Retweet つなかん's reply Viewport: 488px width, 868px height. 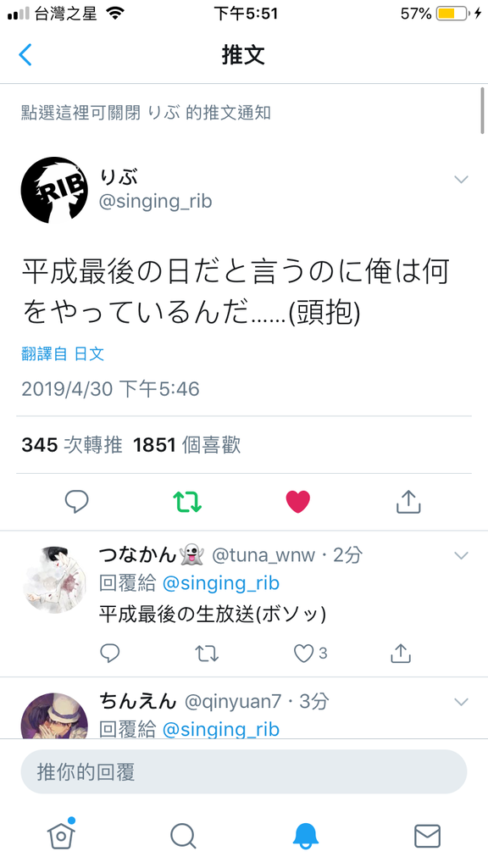207,654
